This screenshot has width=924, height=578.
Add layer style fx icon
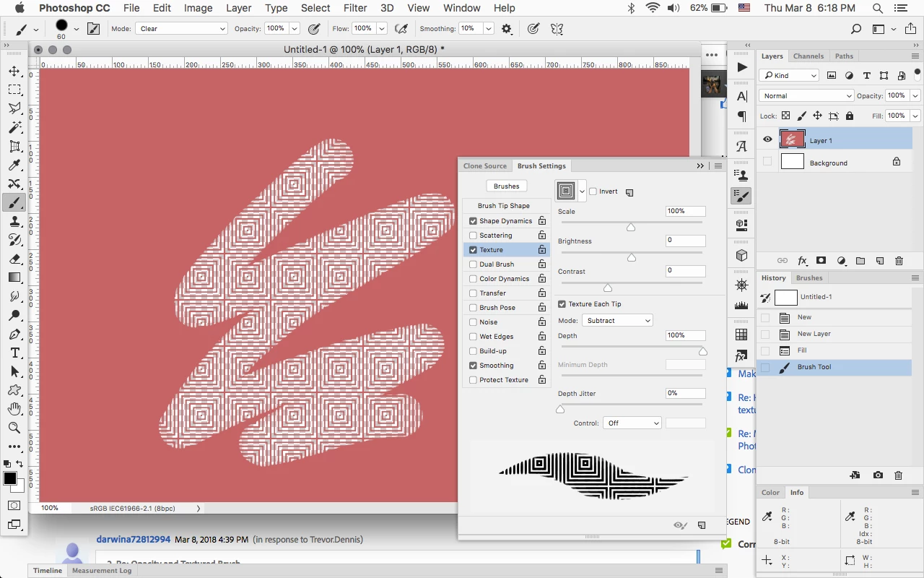tap(802, 261)
